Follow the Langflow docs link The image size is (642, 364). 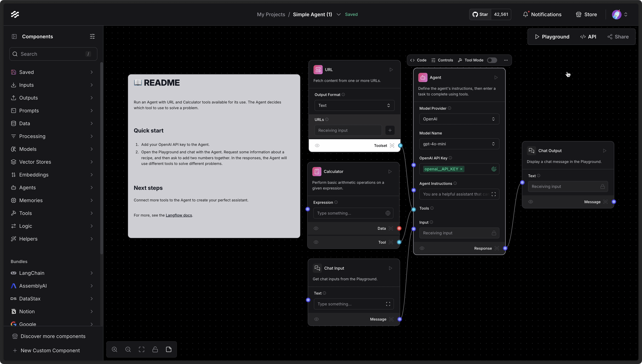(x=179, y=215)
